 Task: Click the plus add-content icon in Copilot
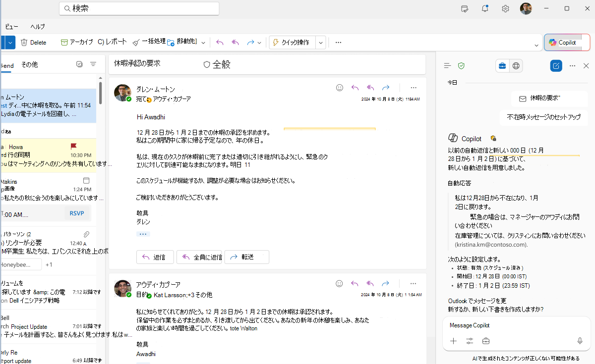[453, 341]
